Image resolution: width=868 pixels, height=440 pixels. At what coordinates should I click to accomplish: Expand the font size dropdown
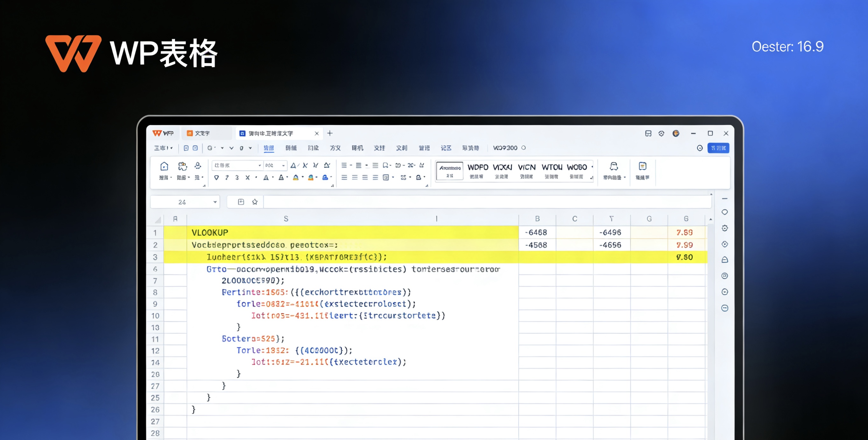coord(283,166)
